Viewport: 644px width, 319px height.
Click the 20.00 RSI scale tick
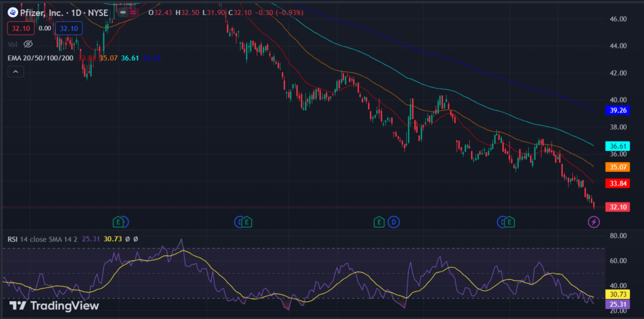618,311
